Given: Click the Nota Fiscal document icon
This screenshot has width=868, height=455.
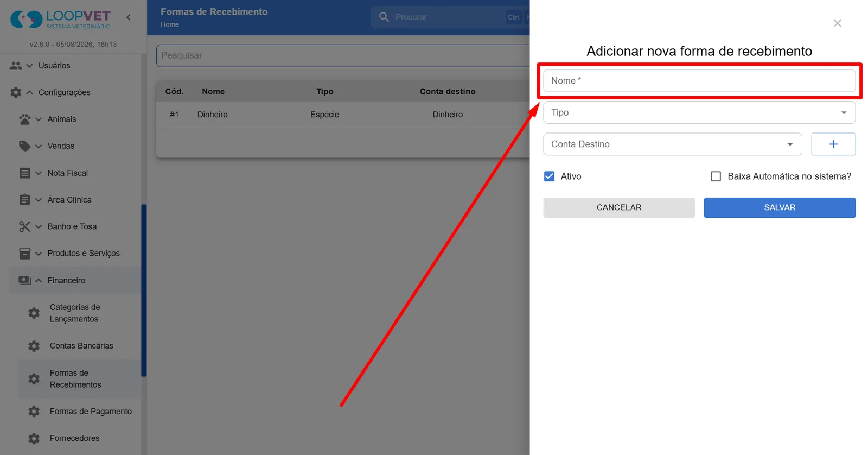Looking at the screenshot, I should click(x=25, y=173).
